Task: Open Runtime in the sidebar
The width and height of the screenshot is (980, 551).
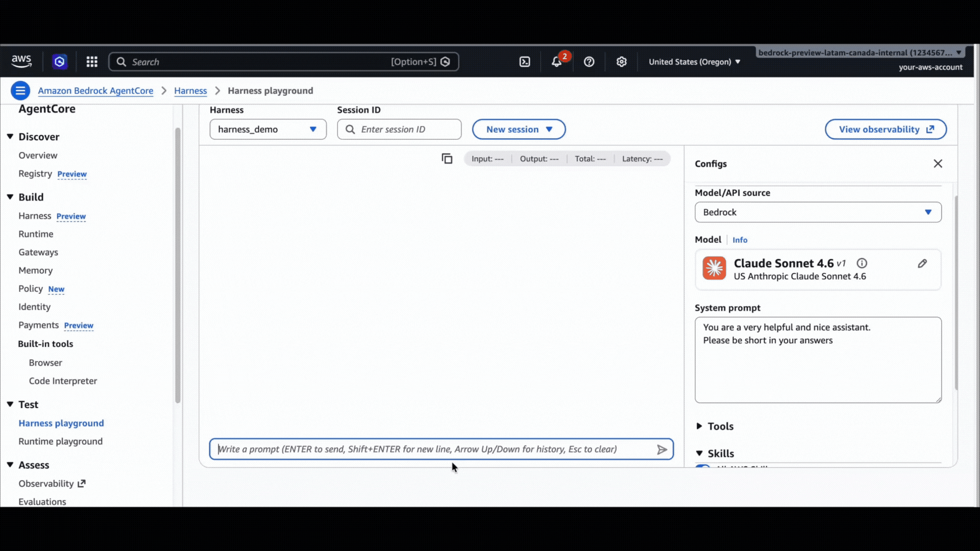Action: [x=36, y=234]
